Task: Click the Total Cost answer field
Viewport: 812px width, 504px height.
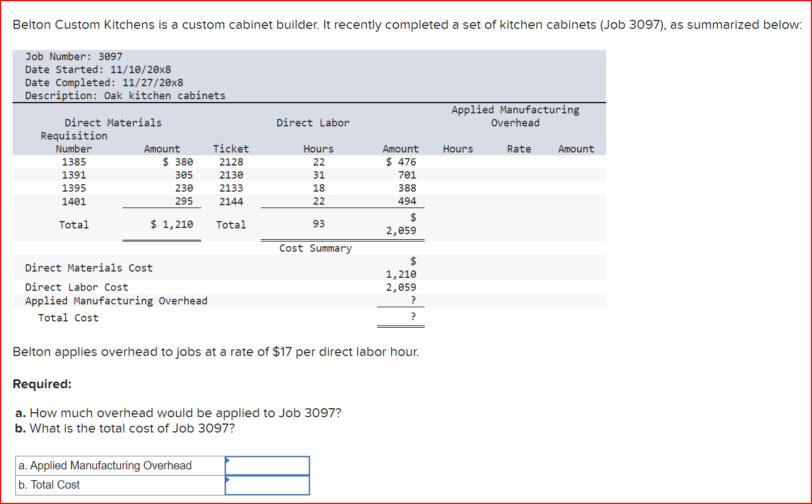Action: pos(267,485)
